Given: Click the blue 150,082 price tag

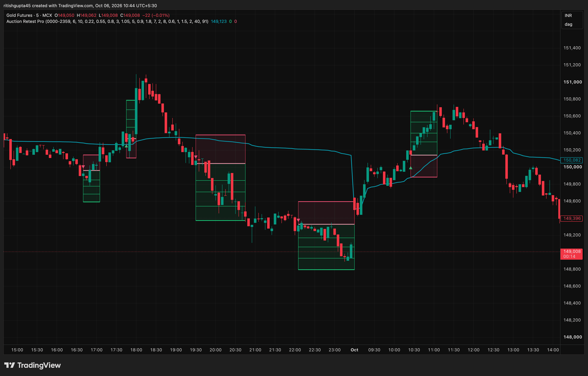Looking at the screenshot, I should [x=572, y=160].
